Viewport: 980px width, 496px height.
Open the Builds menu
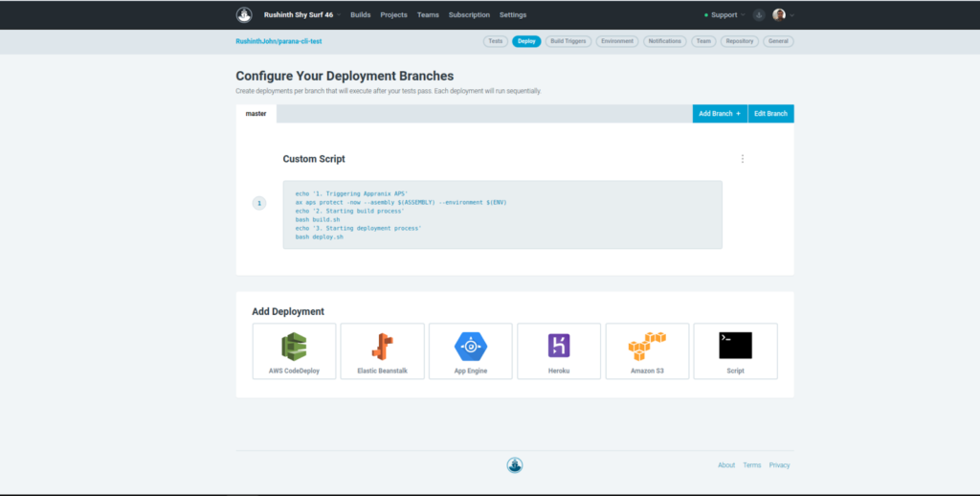(x=361, y=15)
